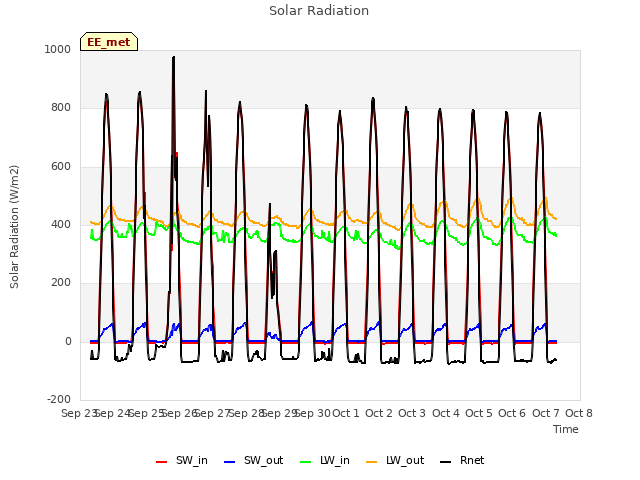Click the 200 y-axis tick label
Image resolution: width=640 pixels, height=480 pixels.
point(61,282)
